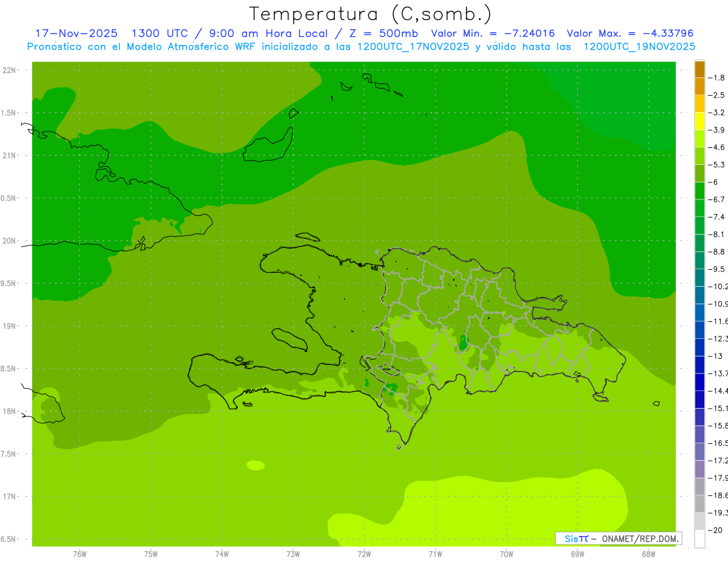This screenshot has width=728, height=562.
Task: Click the '75W' longitude label
Action: (x=151, y=554)
